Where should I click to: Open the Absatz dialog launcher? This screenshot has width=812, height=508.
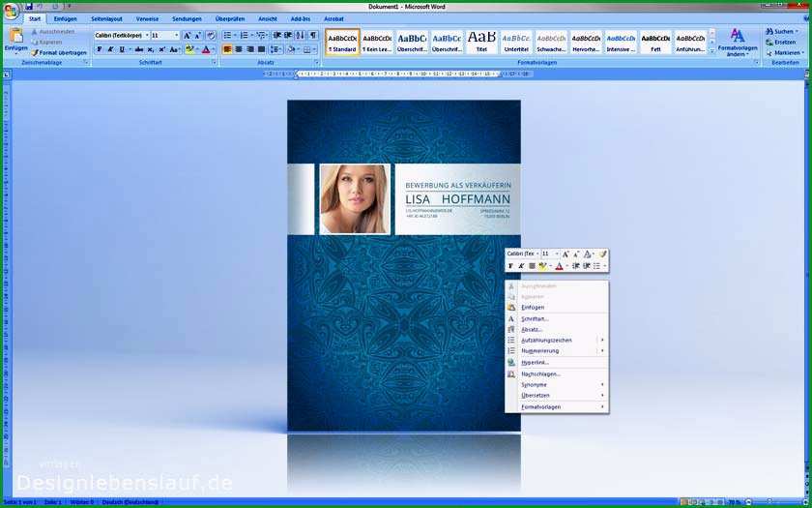click(x=316, y=63)
